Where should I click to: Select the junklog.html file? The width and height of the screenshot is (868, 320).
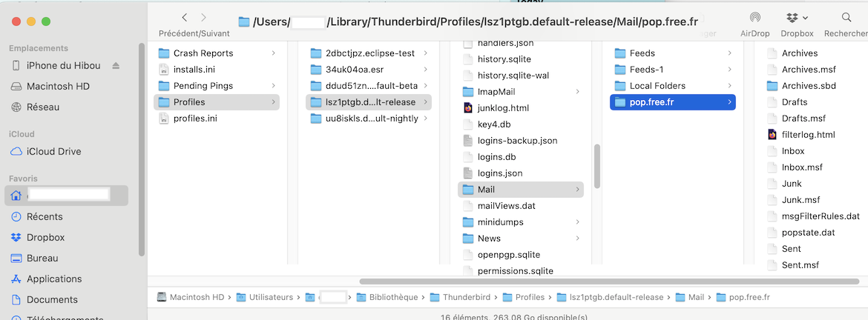point(502,108)
